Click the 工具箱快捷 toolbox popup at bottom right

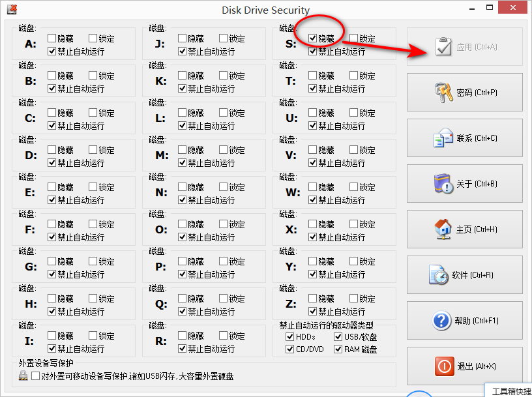[x=509, y=391]
